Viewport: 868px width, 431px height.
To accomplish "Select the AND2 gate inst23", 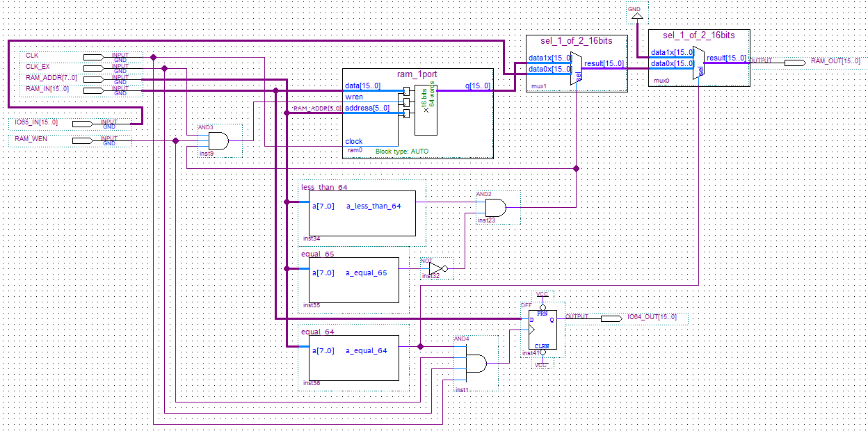I will tap(495, 207).
